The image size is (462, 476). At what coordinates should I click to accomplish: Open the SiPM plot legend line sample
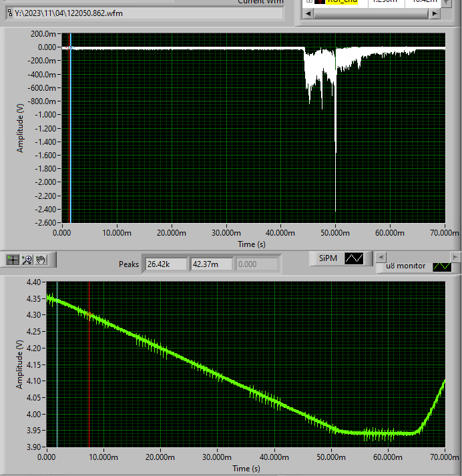pos(354,258)
